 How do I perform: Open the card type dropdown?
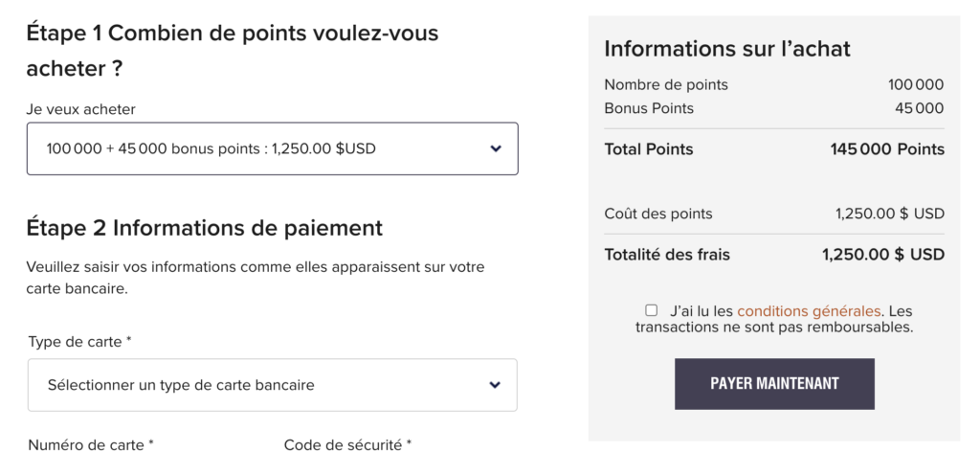point(272,385)
